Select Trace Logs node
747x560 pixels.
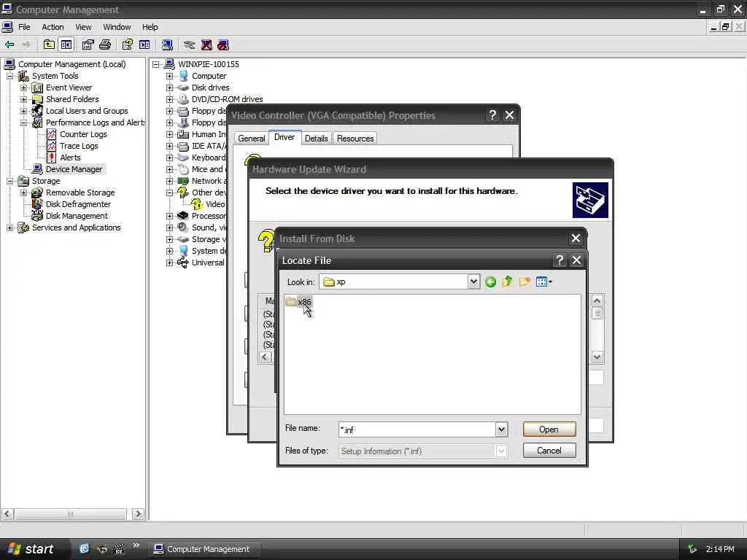(79, 146)
